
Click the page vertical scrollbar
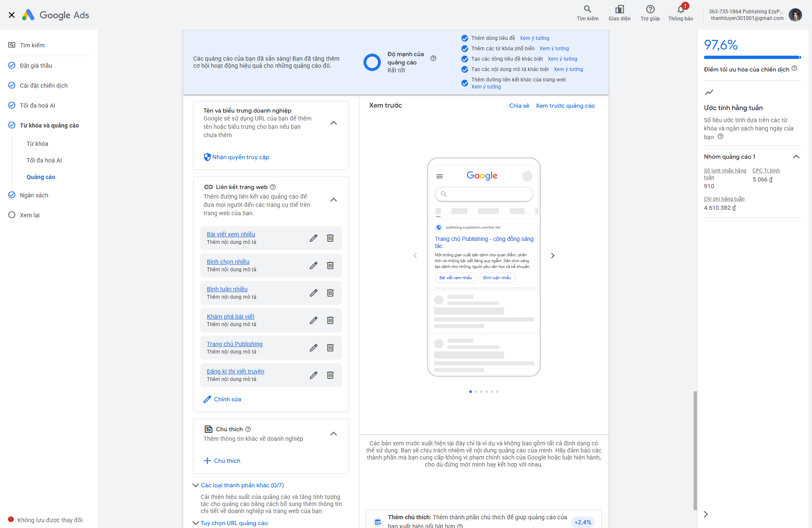[x=695, y=450]
